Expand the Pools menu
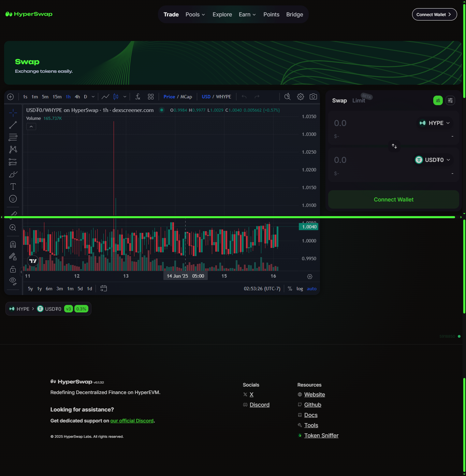This screenshot has height=476, width=466. pyautogui.click(x=195, y=14)
